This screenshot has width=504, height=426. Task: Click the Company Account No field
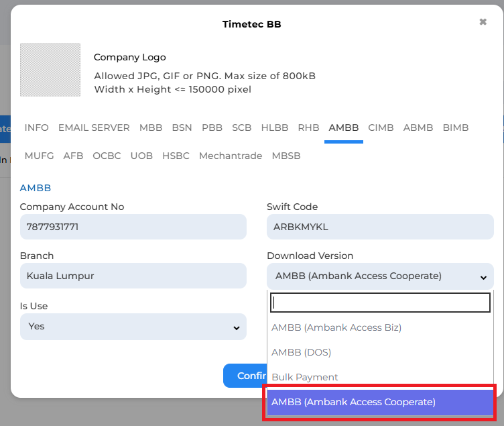pyautogui.click(x=133, y=227)
